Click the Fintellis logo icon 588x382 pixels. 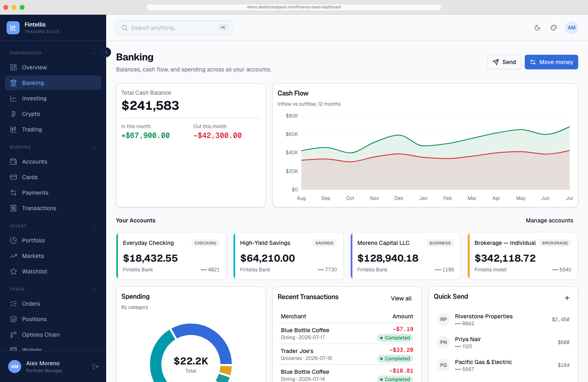coord(13,28)
